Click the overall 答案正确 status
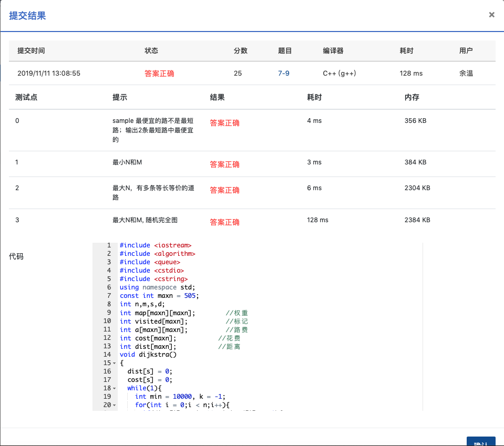 point(159,74)
